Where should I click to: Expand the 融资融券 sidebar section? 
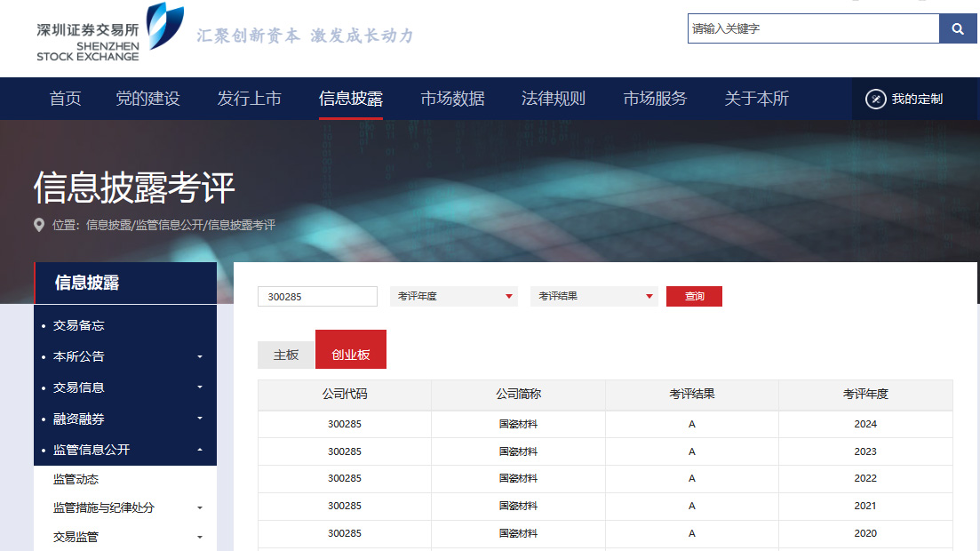pos(200,419)
